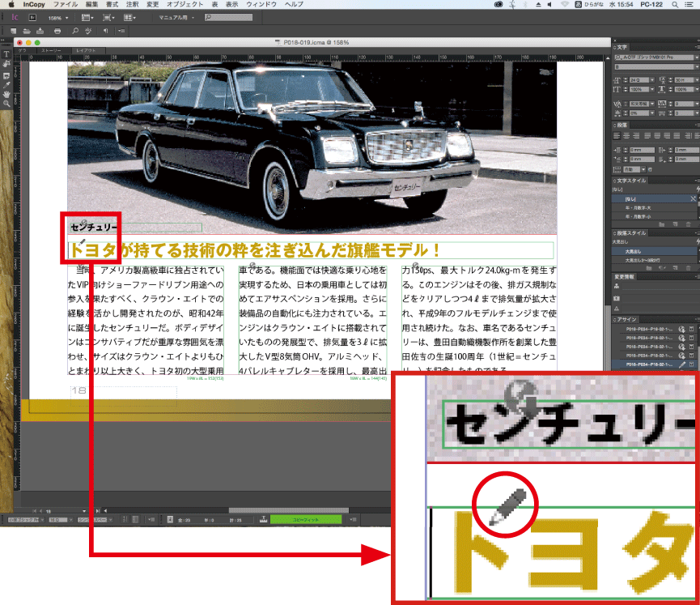
Task: Click the find magnifier icon in the toolbar
Action: click(x=75, y=31)
